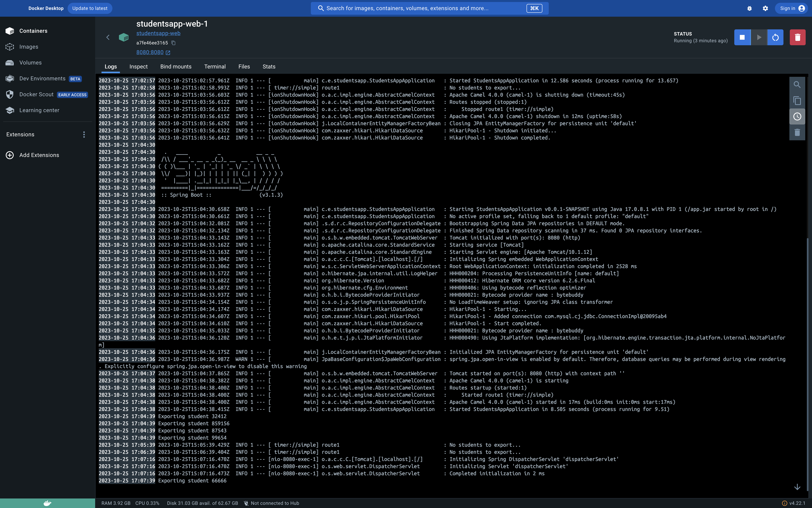Copy container ID a7fe46ee3165
The width and height of the screenshot is (812, 508).
[x=173, y=43]
